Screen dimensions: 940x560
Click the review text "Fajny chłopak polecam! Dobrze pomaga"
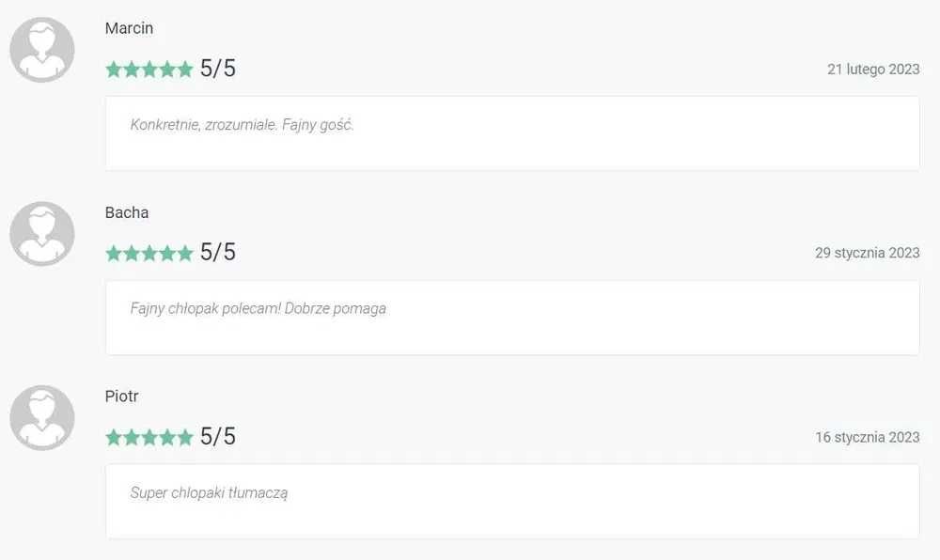click(258, 308)
